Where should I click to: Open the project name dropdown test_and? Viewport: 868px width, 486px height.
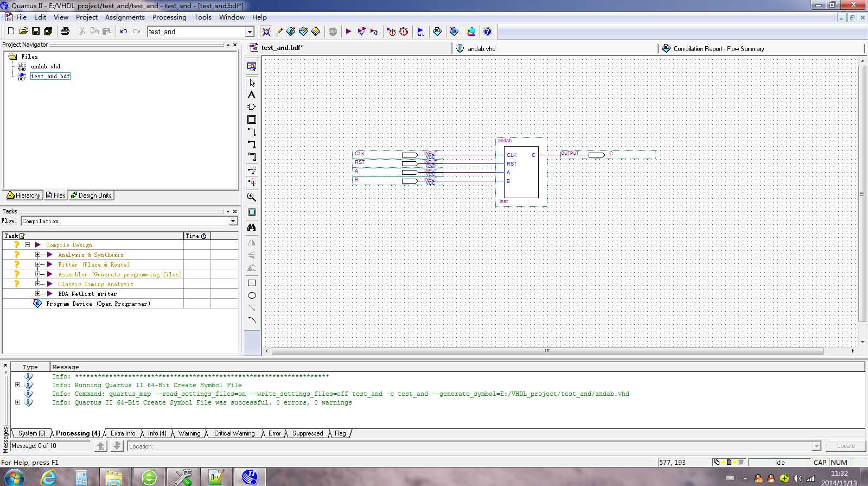250,32
